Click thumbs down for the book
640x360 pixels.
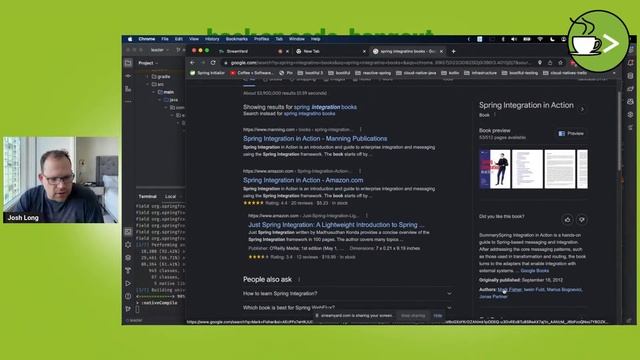(582, 220)
